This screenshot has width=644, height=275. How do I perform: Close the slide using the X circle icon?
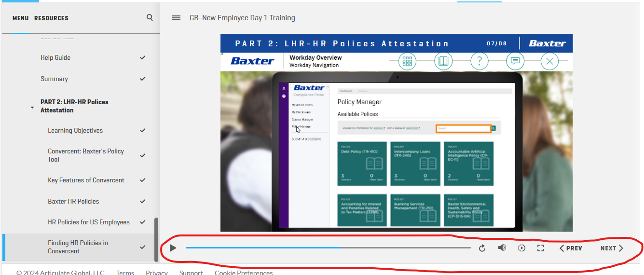coord(549,61)
